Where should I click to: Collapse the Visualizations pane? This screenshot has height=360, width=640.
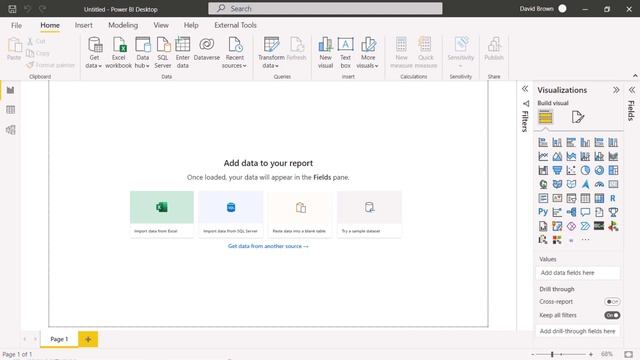tap(616, 90)
